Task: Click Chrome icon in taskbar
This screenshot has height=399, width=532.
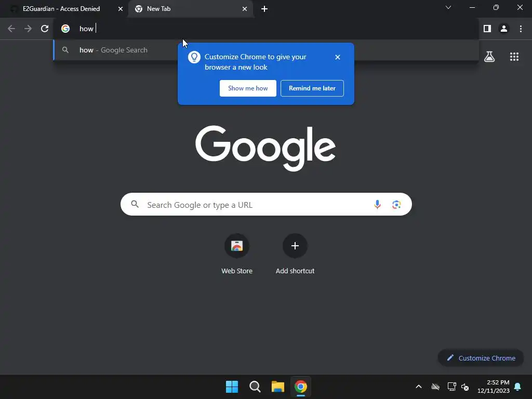Action: (x=301, y=387)
